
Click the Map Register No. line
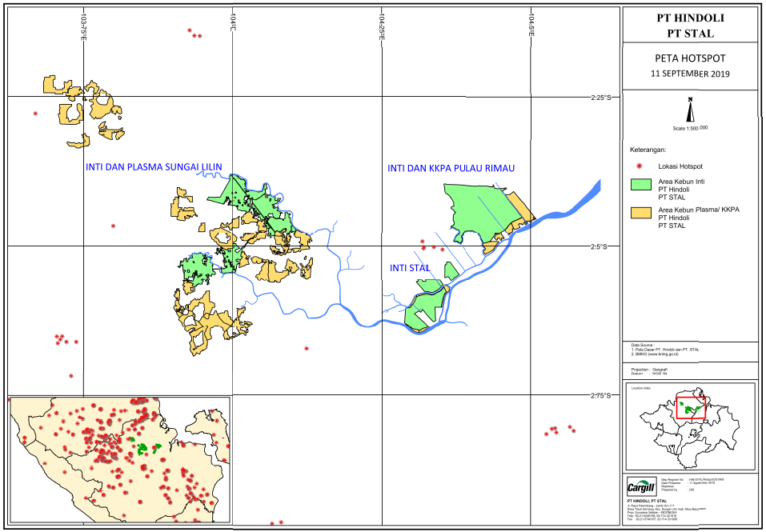tap(692, 480)
